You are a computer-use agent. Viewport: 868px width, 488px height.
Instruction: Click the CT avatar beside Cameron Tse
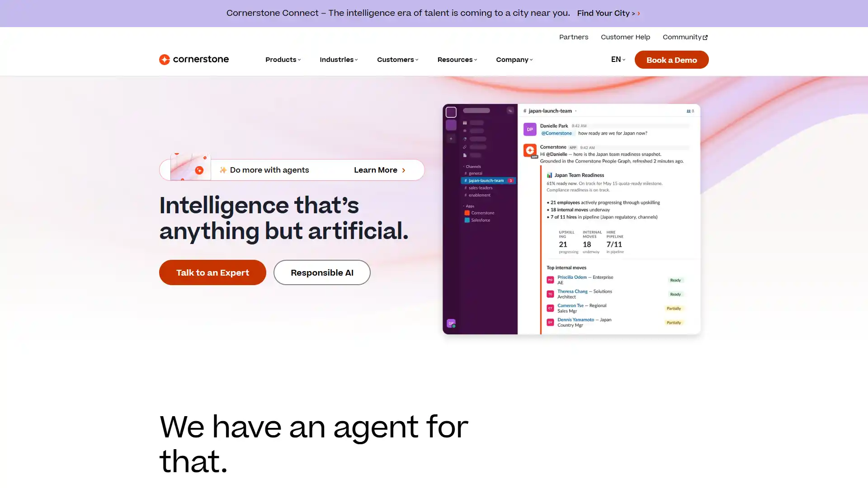[550, 308]
